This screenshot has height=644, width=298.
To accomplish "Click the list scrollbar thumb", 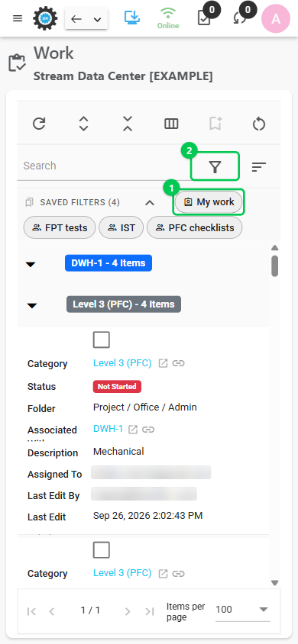I will click(275, 266).
